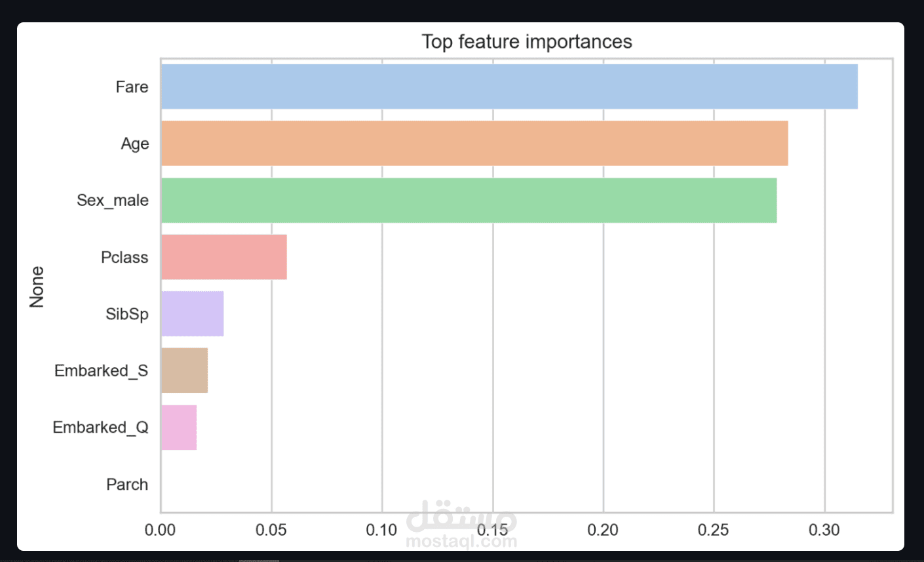Click the Fare y-axis label
Viewport: 924px width, 562px height.
click(132, 87)
